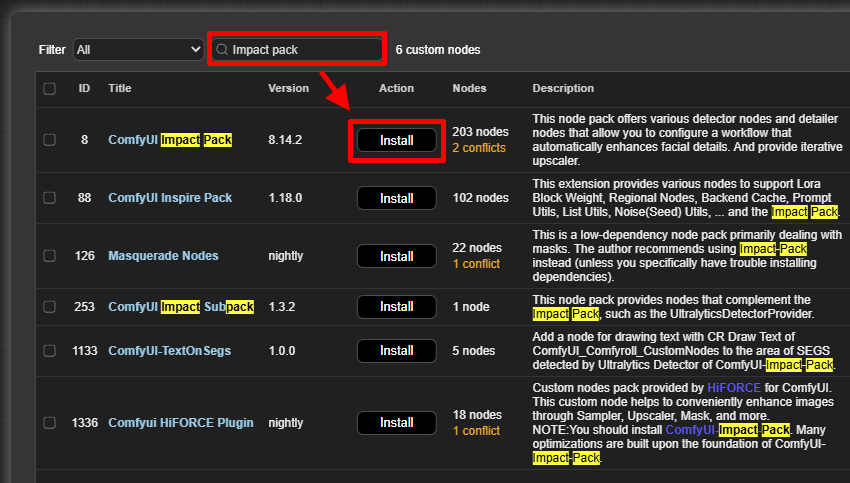Open the ComfyUI Impact Pack title link
This screenshot has height=483, width=850.
[170, 140]
